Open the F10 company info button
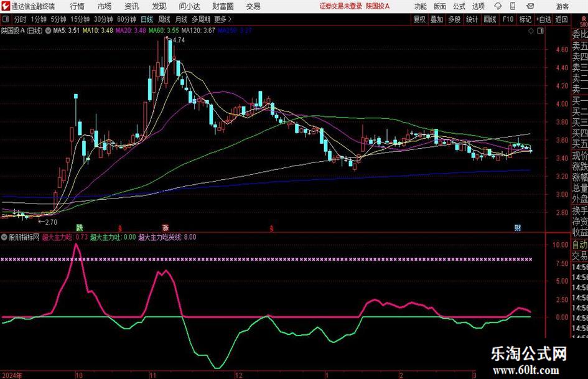Image resolution: width=588 pixels, height=379 pixels. tap(508, 19)
